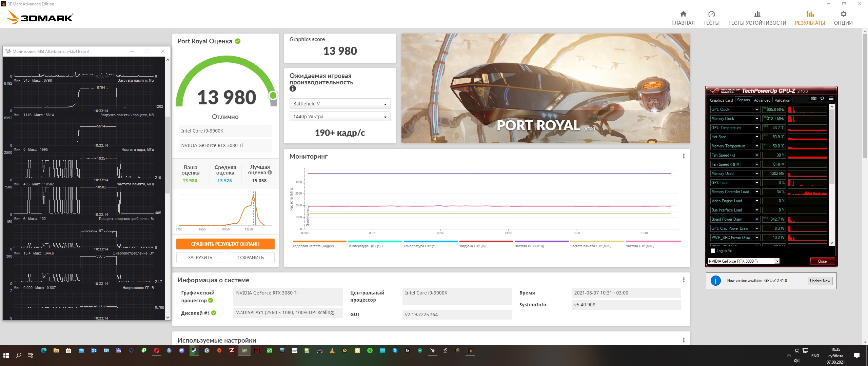Open Мониторинг panel three-dot menu
Screen dimensions: 868x366
pyautogui.click(x=684, y=156)
